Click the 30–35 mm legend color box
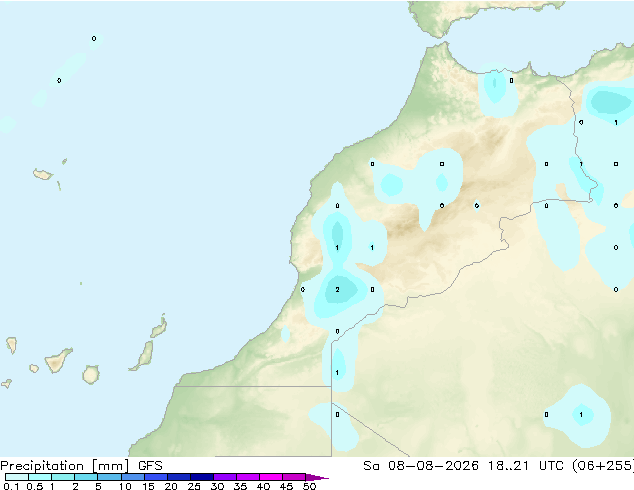634x490 pixels. tap(224, 477)
